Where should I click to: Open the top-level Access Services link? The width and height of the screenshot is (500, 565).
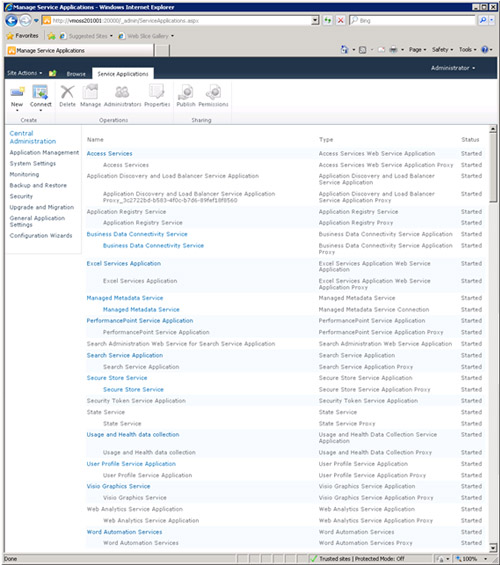point(110,154)
